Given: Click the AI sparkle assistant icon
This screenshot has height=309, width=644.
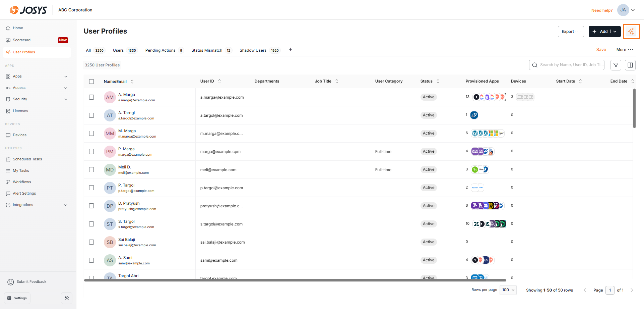Looking at the screenshot, I should [631, 32].
